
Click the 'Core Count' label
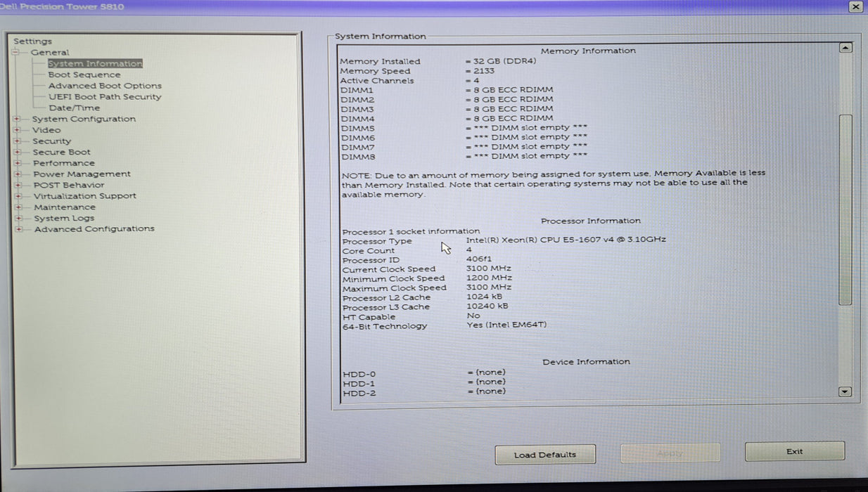(369, 251)
